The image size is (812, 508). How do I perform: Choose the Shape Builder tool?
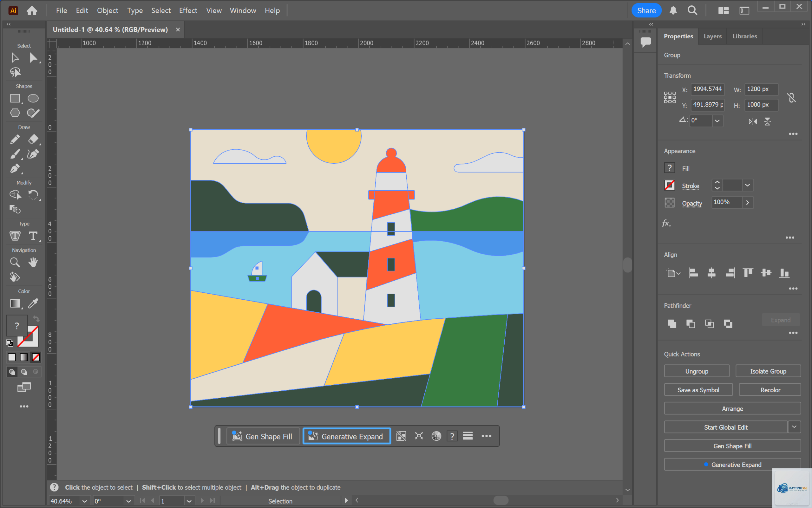click(15, 194)
